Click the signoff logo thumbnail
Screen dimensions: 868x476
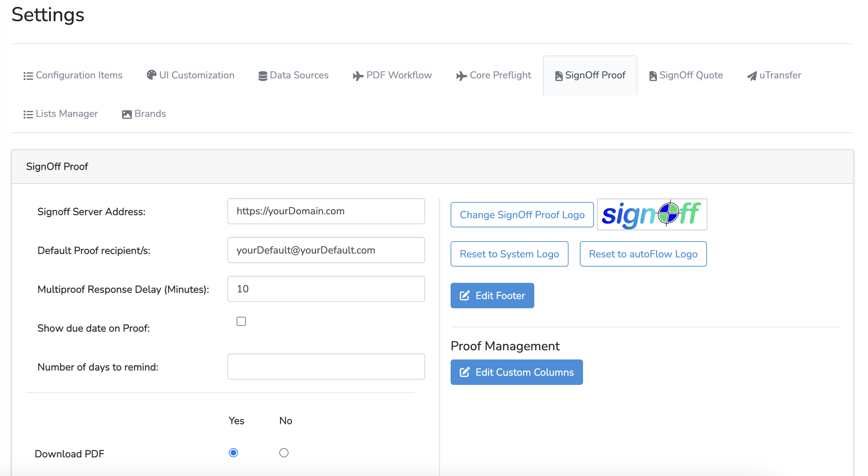(x=652, y=214)
